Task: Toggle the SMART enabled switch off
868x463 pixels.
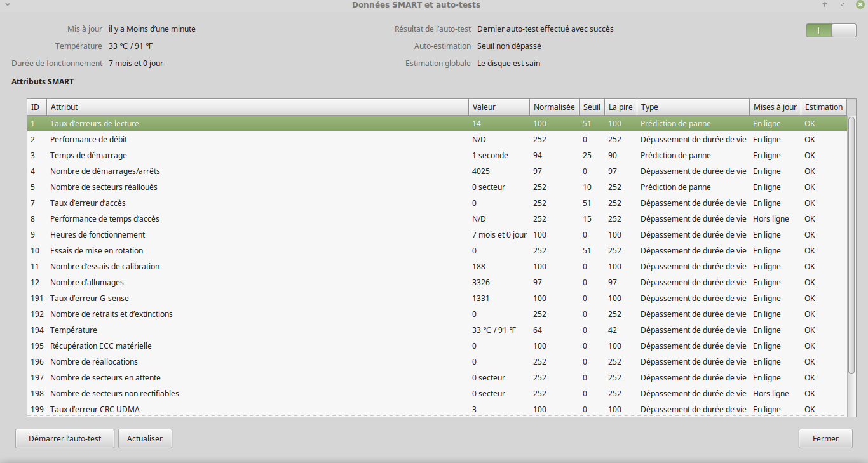Action: coord(831,30)
